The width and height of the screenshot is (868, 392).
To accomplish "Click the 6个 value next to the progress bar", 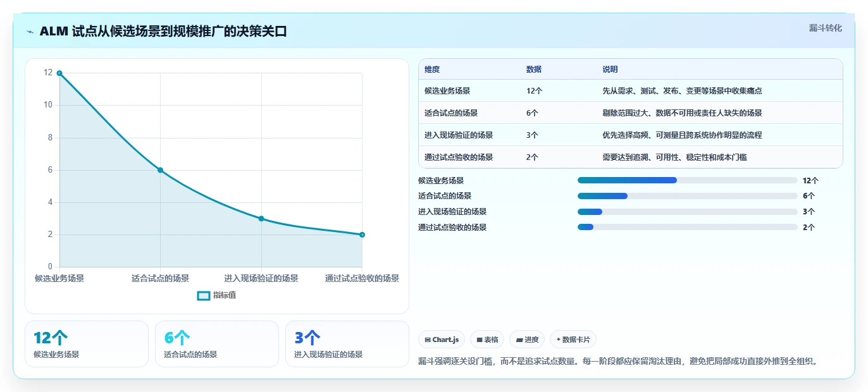I will [809, 196].
